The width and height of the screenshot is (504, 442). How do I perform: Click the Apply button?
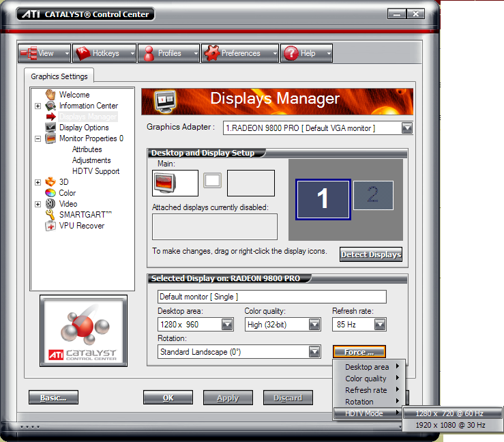pyautogui.click(x=228, y=397)
